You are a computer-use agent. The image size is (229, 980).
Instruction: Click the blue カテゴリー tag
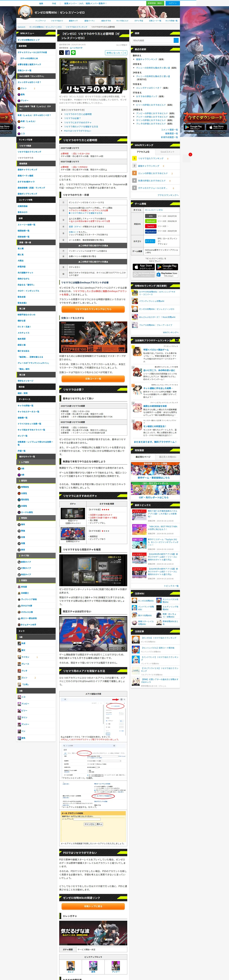(x=150, y=241)
